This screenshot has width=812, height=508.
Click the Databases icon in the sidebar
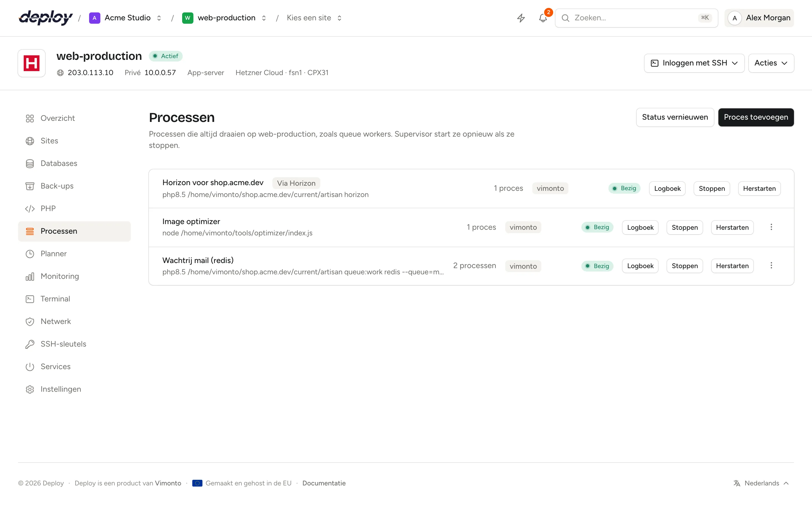[x=30, y=164]
